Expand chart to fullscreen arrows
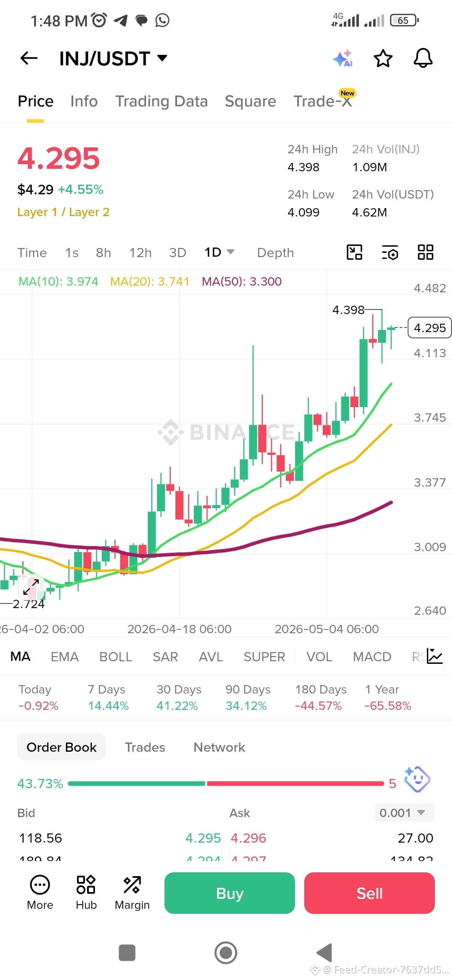The width and height of the screenshot is (452, 980). click(31, 587)
